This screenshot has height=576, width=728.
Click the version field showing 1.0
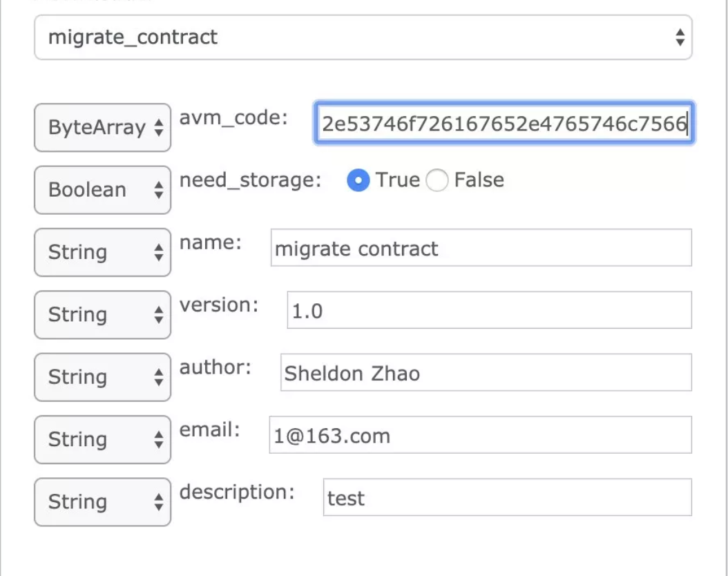coord(489,311)
